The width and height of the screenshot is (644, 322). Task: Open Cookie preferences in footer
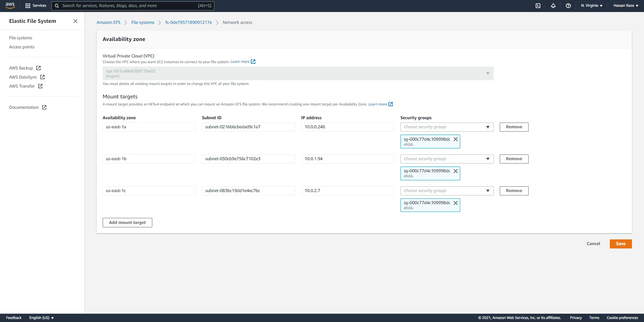coord(622,318)
